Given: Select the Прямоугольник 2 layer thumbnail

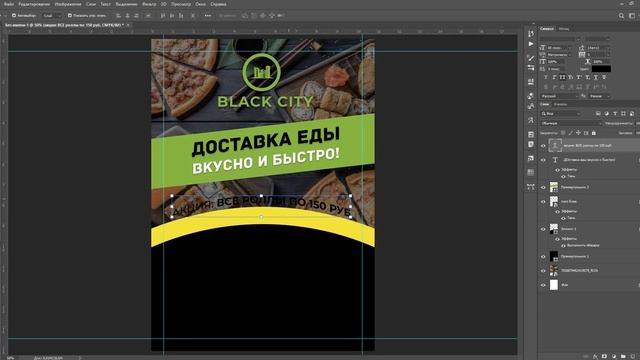Looking at the screenshot, I should (x=554, y=187).
